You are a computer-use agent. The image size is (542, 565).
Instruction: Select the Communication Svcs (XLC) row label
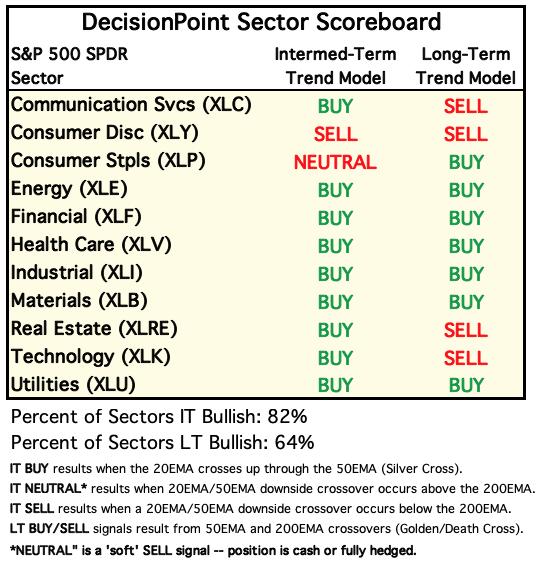[x=131, y=105]
